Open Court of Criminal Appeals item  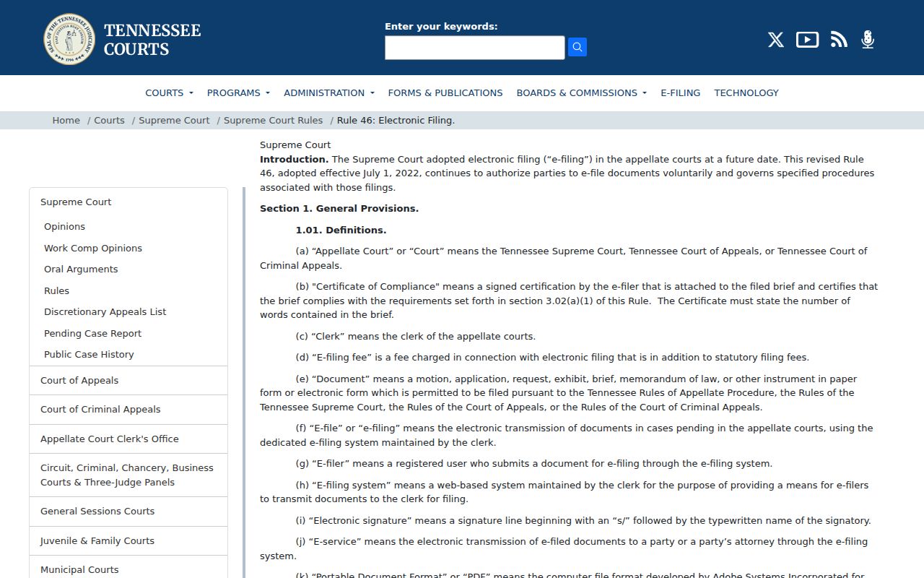128,410
